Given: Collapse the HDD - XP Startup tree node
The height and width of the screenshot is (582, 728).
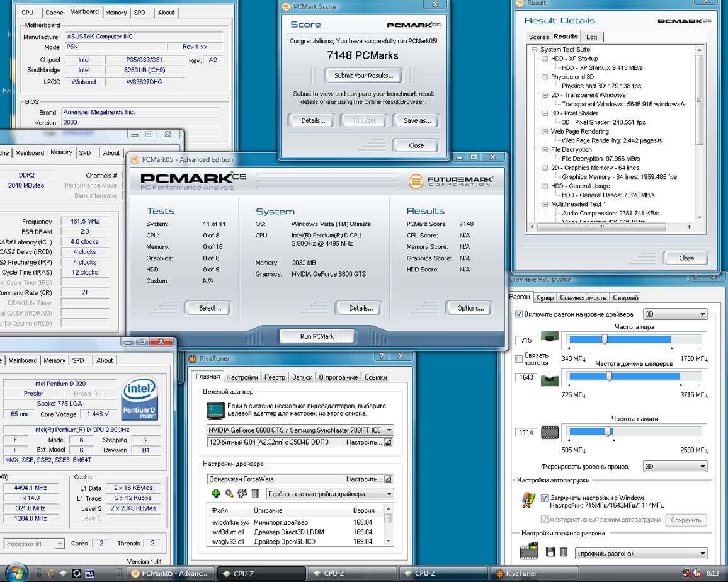Looking at the screenshot, I should [x=545, y=59].
